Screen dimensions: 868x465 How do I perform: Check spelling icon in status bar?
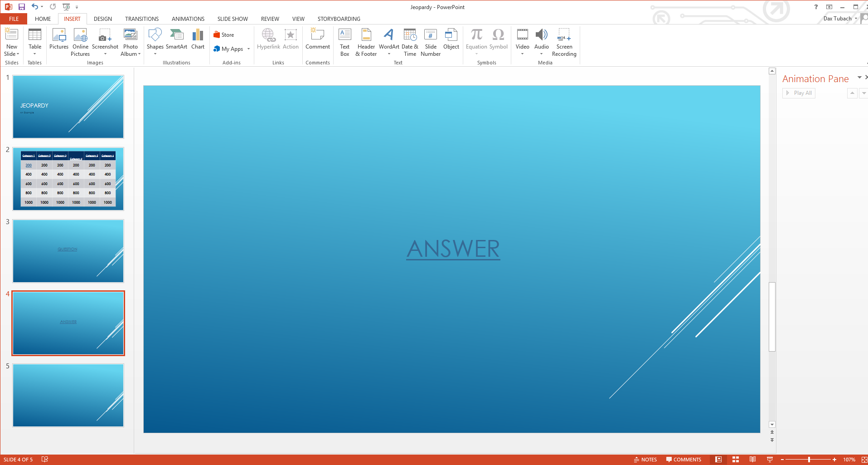click(x=44, y=460)
